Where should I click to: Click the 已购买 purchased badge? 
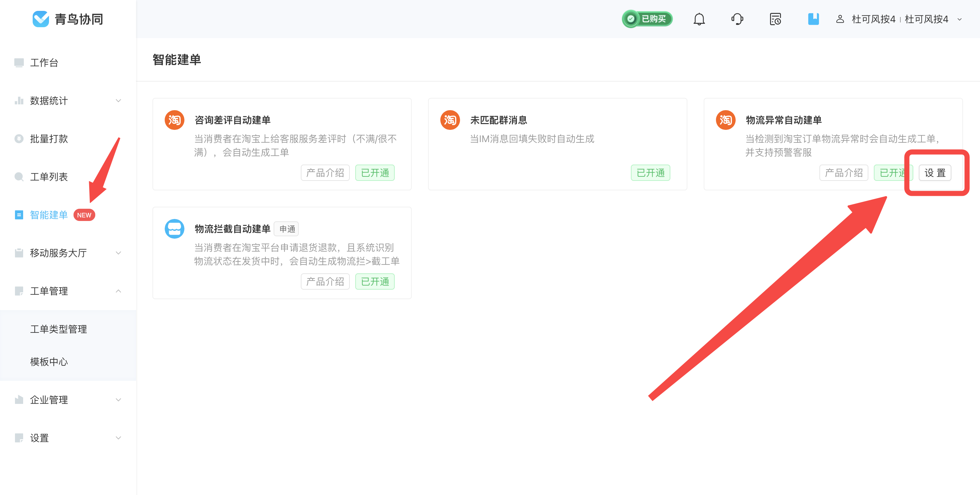coord(647,19)
